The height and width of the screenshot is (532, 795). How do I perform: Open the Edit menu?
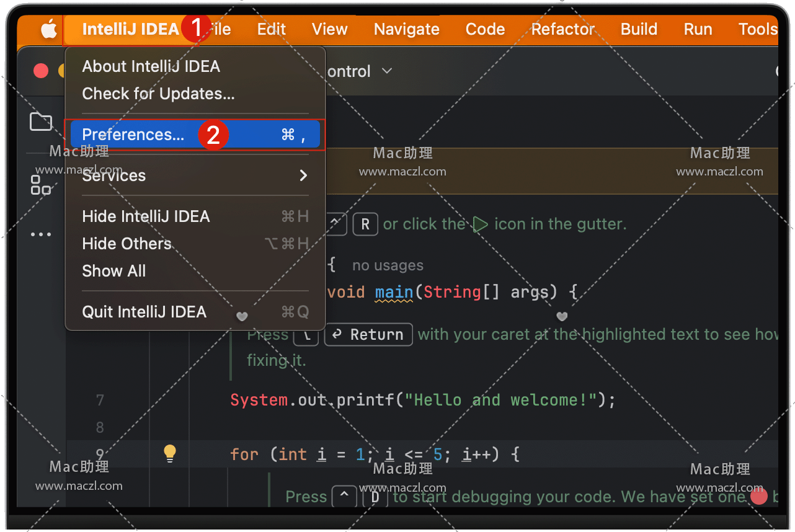click(272, 29)
